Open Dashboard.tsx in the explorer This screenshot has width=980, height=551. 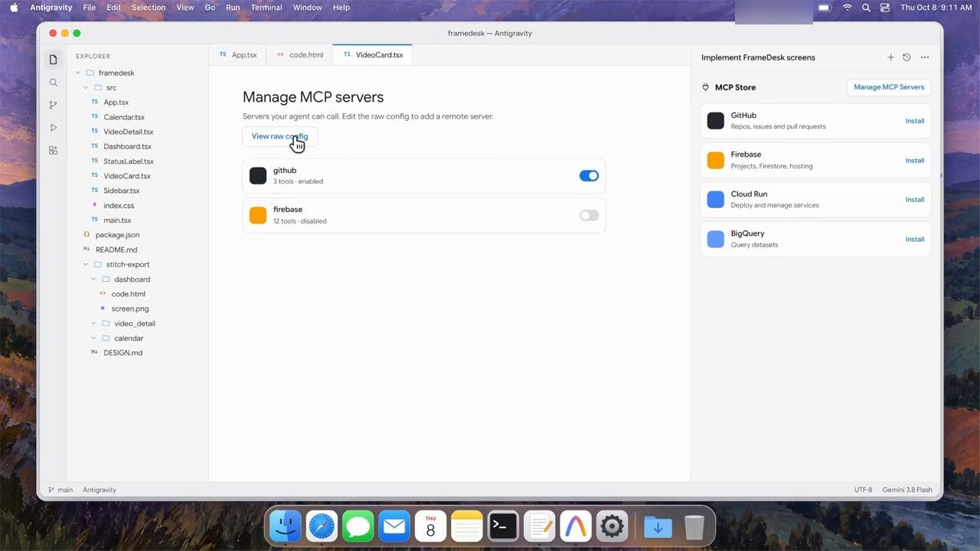tap(128, 146)
